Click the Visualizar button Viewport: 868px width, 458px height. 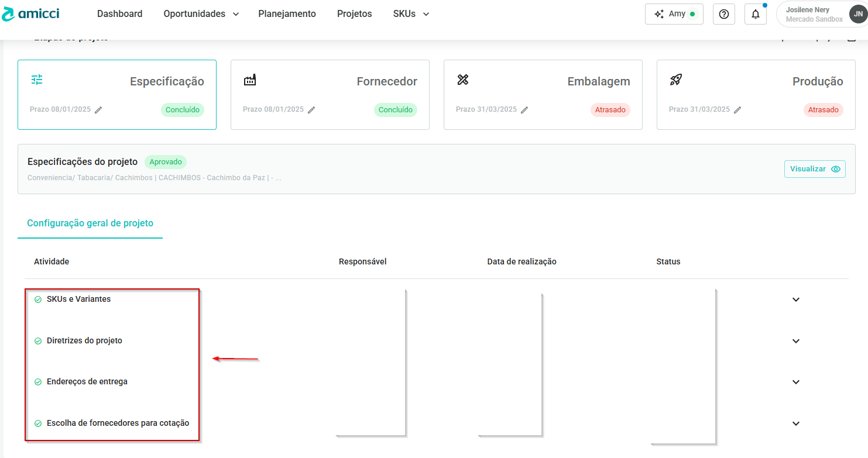[814, 169]
